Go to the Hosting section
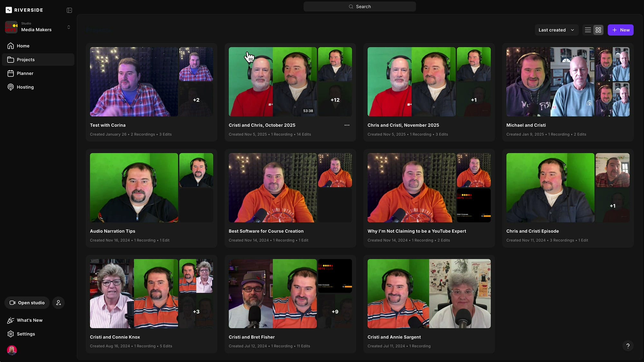The image size is (644, 362). tap(25, 87)
